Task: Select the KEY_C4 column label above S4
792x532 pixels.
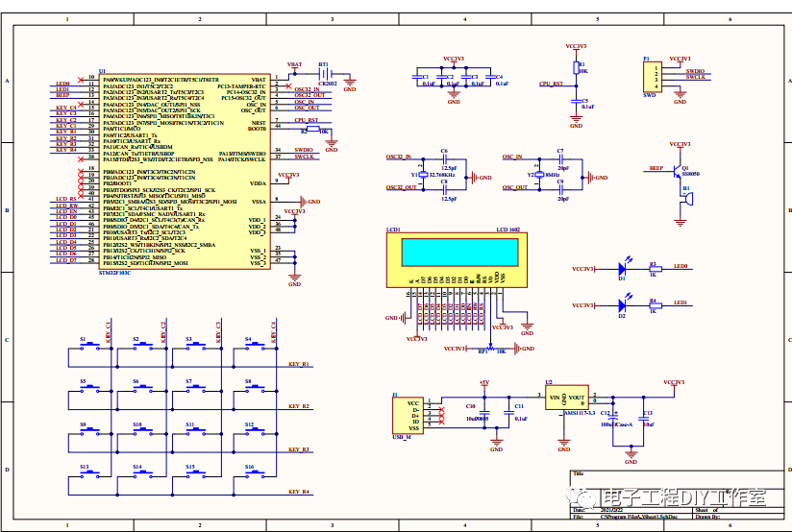Action: coord(273,332)
